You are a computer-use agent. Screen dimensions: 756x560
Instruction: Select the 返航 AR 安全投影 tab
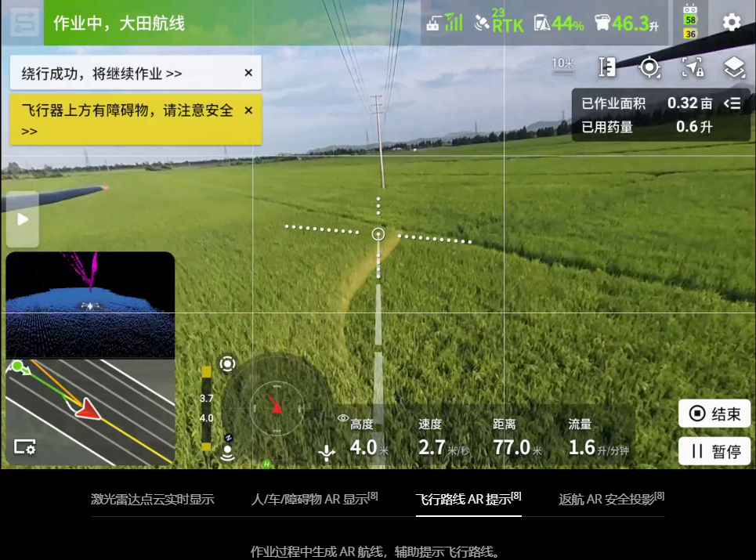(x=611, y=499)
